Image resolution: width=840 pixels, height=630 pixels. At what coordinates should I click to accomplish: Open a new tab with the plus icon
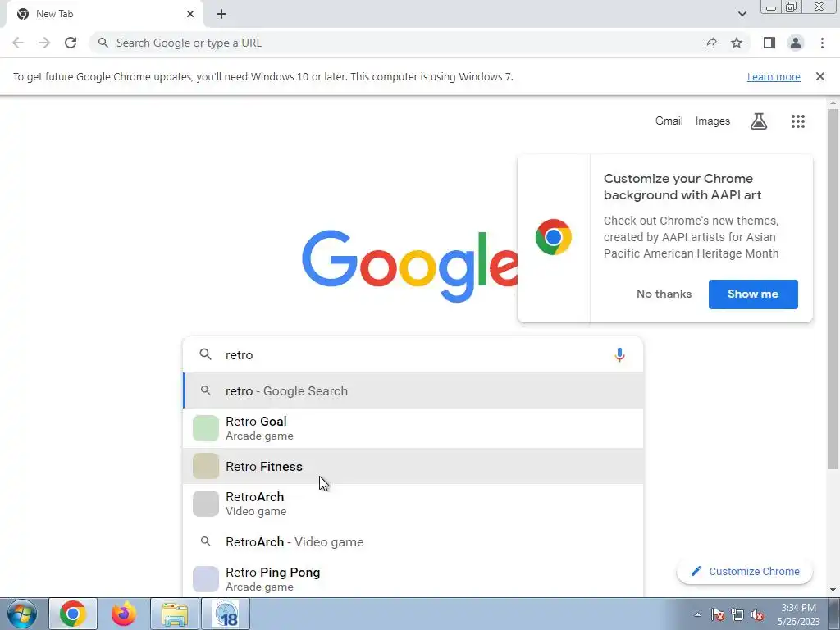tap(221, 14)
